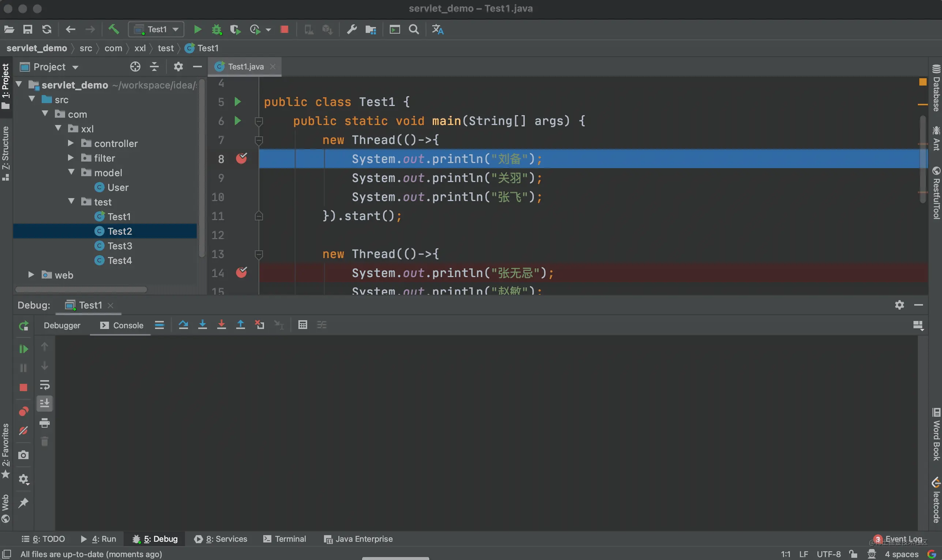Click the Translate icon in toolbar

[437, 29]
